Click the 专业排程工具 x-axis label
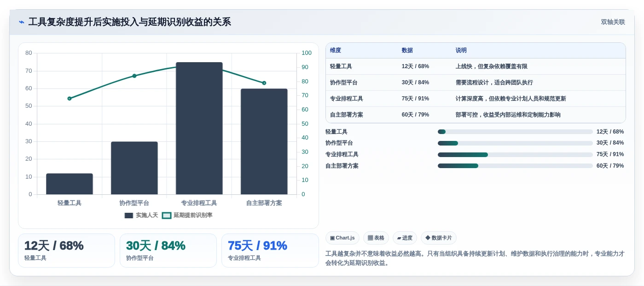644x286 pixels. [199, 203]
